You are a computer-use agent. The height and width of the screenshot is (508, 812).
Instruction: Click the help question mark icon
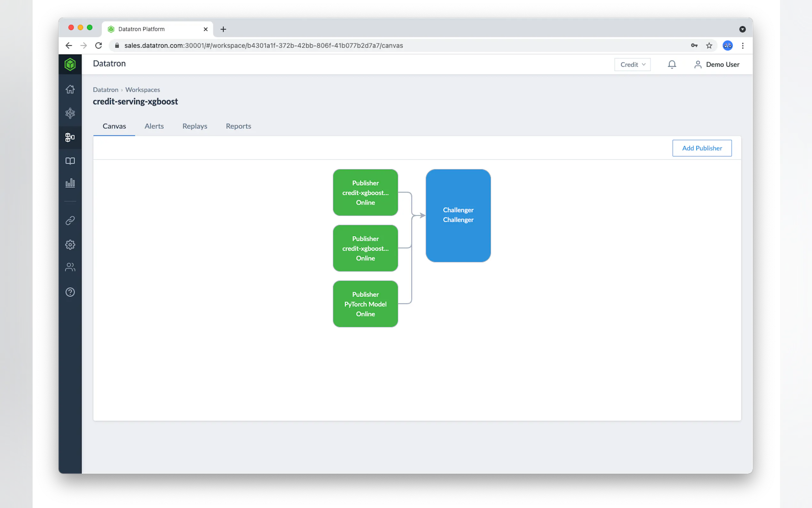pos(70,292)
